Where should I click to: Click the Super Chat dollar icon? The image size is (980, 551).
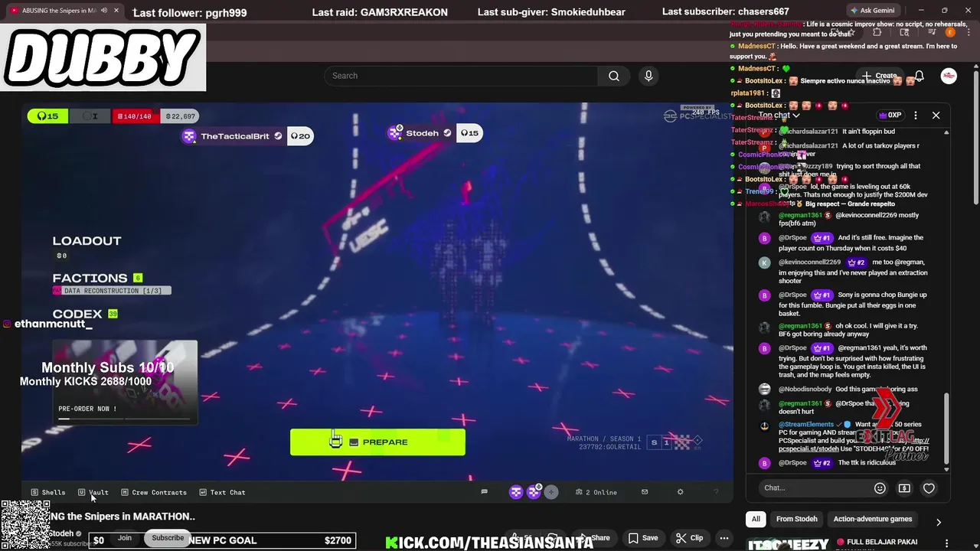tap(904, 488)
